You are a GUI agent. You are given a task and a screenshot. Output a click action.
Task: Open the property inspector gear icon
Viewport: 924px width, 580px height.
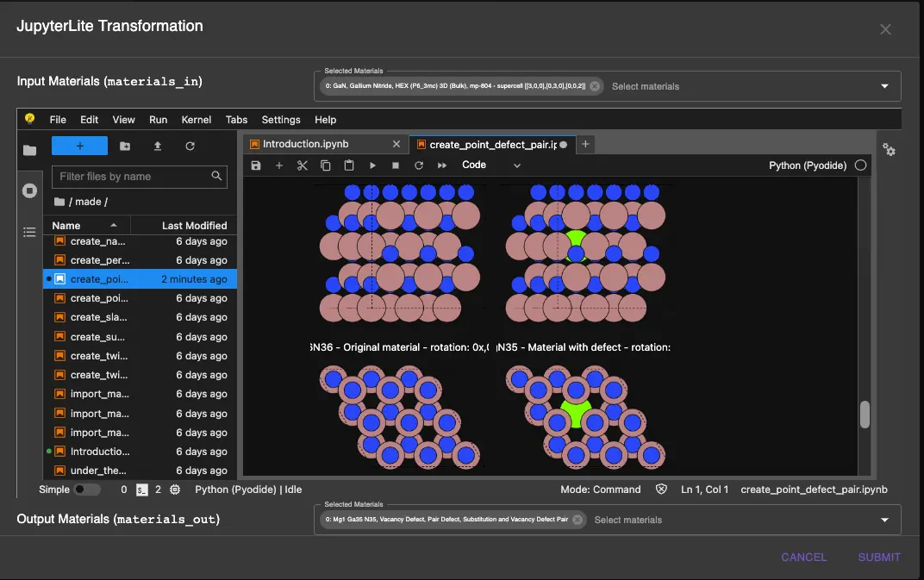coord(889,150)
